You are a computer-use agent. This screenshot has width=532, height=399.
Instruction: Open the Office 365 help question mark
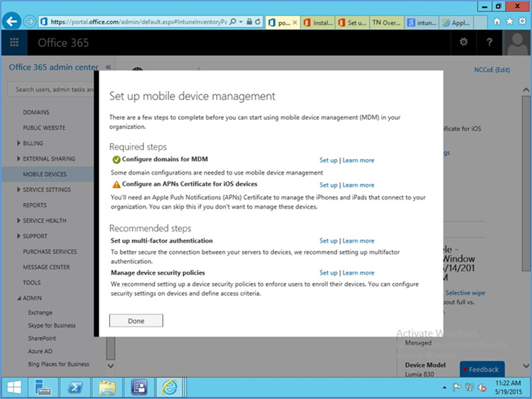click(x=489, y=42)
